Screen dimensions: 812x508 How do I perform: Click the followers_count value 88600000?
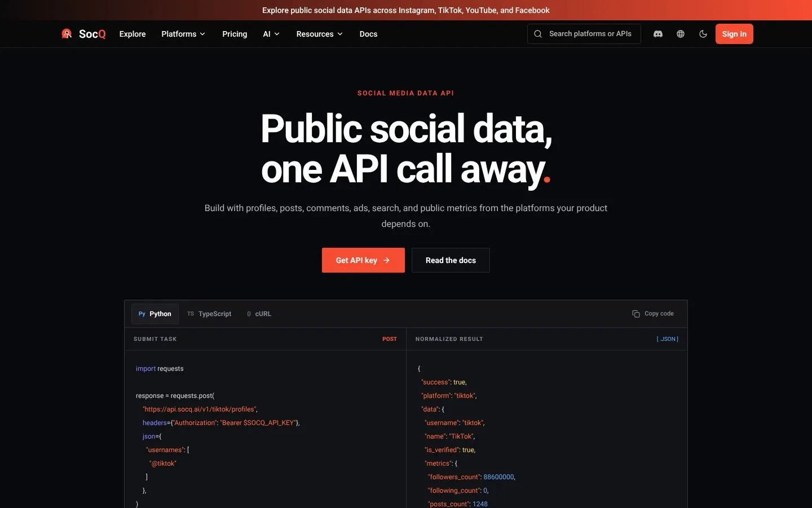tap(499, 477)
